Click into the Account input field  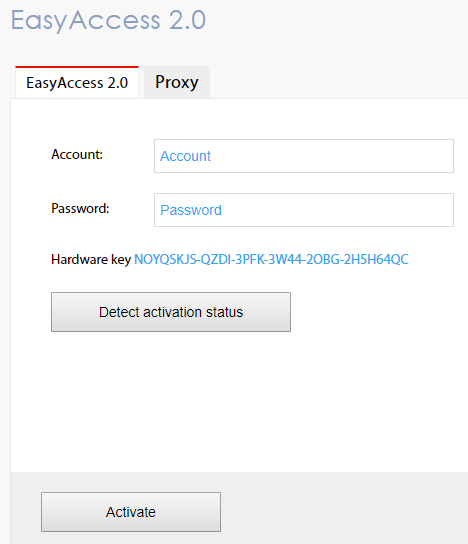pos(304,156)
